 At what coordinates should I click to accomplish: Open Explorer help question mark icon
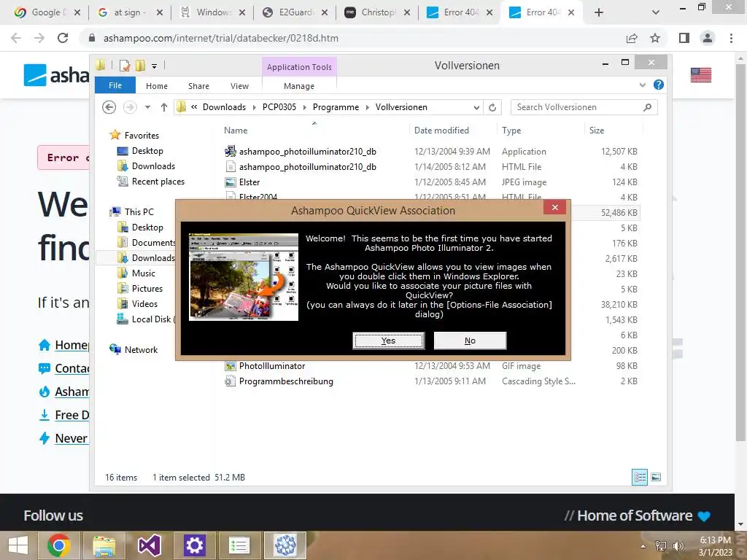(659, 85)
